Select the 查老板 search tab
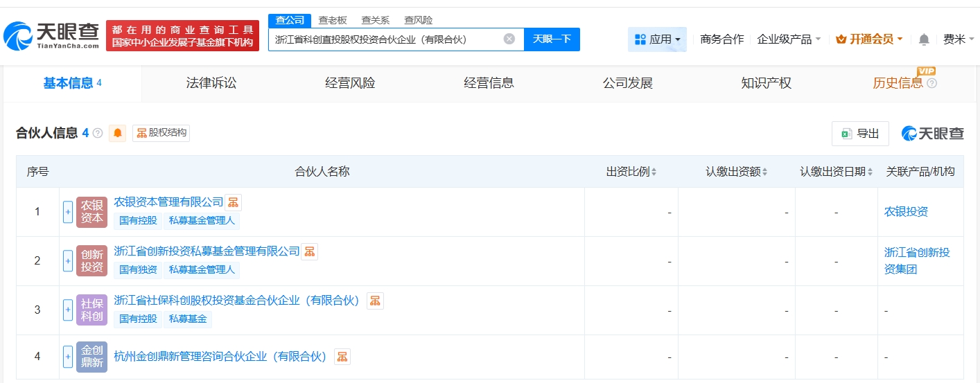This screenshot has height=383, width=980. [x=333, y=20]
